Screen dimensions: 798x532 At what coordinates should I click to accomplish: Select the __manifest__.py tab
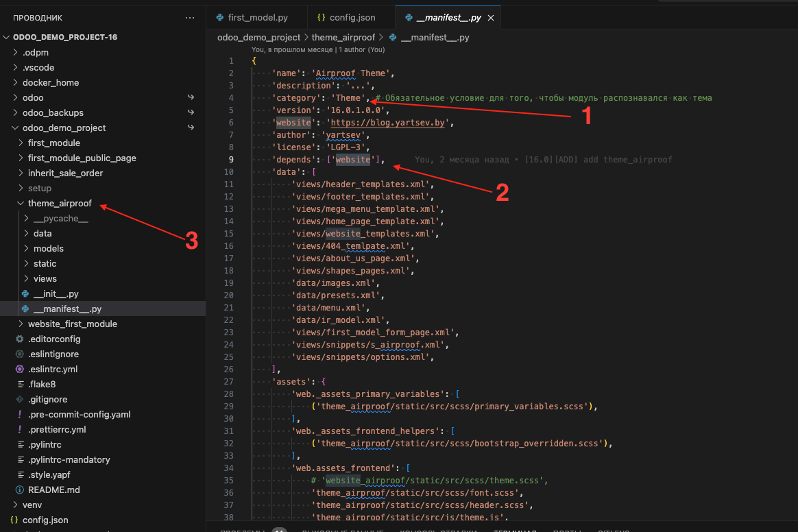[448, 17]
